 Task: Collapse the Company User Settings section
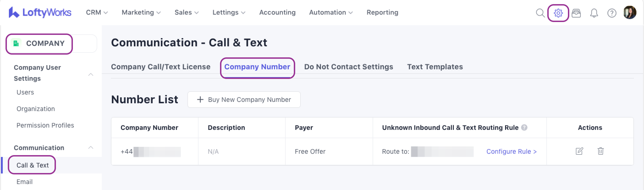(x=91, y=74)
